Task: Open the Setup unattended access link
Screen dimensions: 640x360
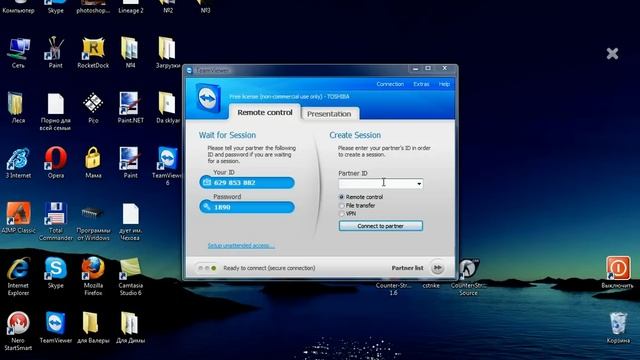Action: pyautogui.click(x=241, y=246)
